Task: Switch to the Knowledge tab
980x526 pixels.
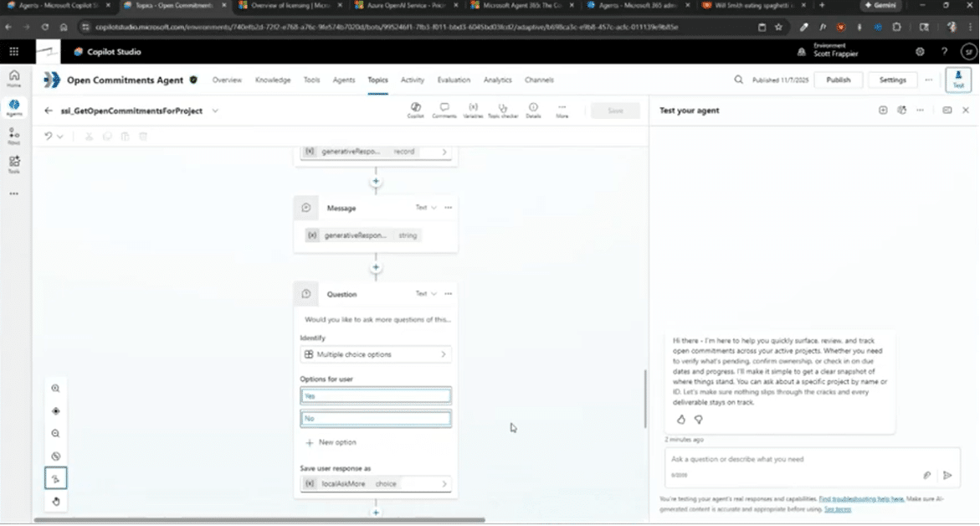Action: pos(273,80)
